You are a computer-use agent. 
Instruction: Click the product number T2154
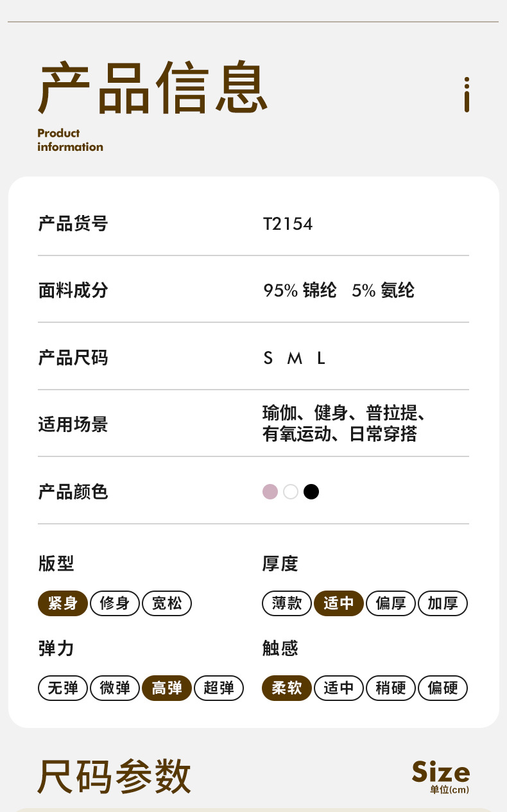click(288, 223)
